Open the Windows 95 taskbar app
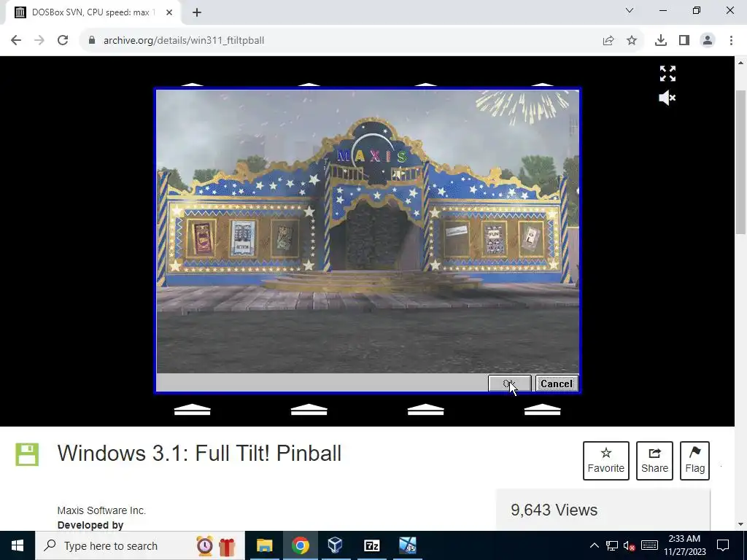This screenshot has height=560, width=747. tap(407, 545)
